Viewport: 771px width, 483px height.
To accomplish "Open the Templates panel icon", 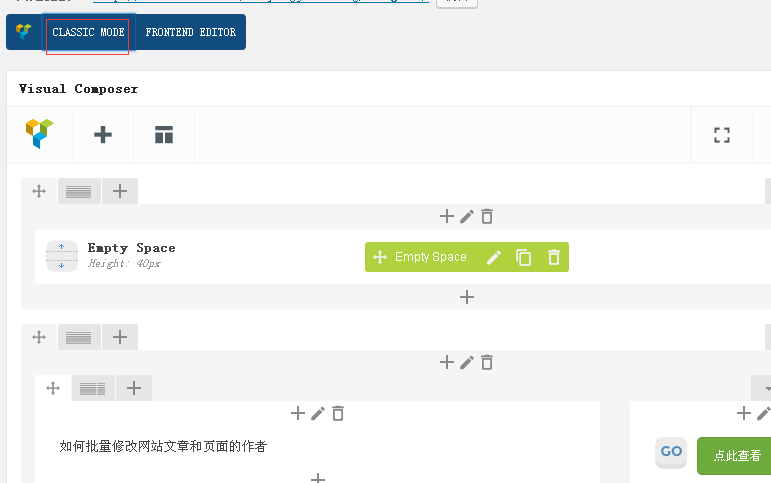I will tap(164, 135).
